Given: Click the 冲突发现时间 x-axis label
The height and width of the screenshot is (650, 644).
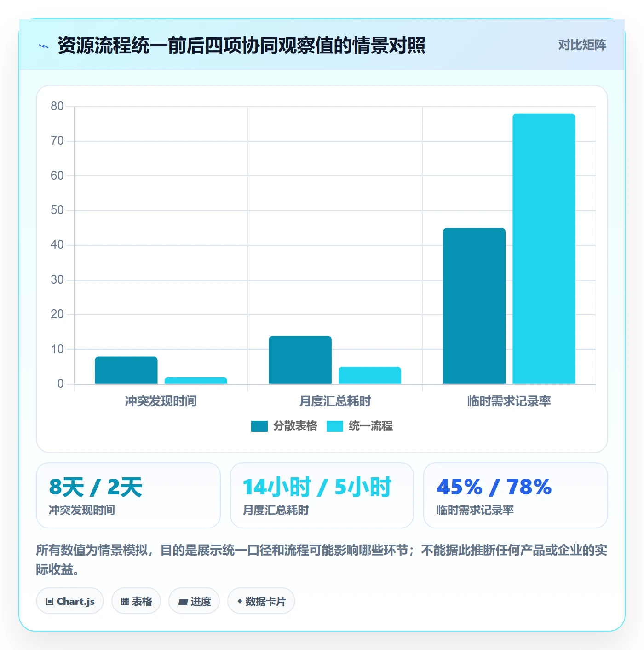Looking at the screenshot, I should click(x=161, y=401).
